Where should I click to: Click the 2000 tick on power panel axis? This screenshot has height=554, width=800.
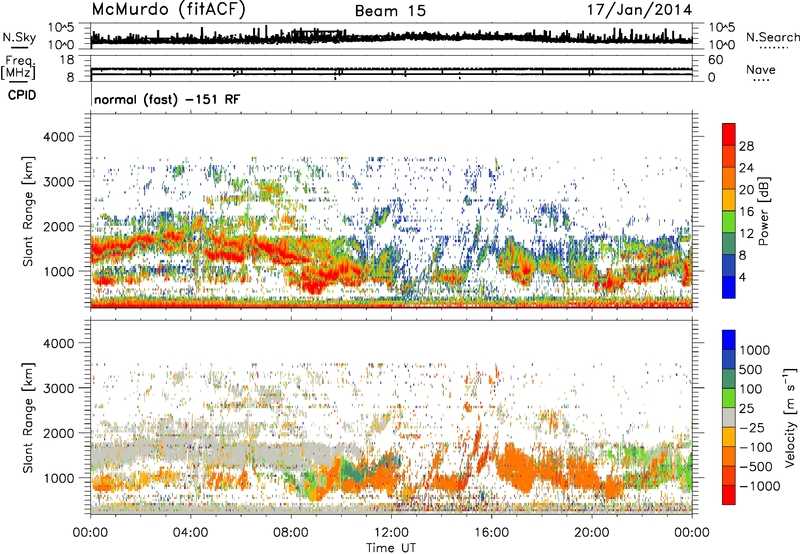click(59, 226)
